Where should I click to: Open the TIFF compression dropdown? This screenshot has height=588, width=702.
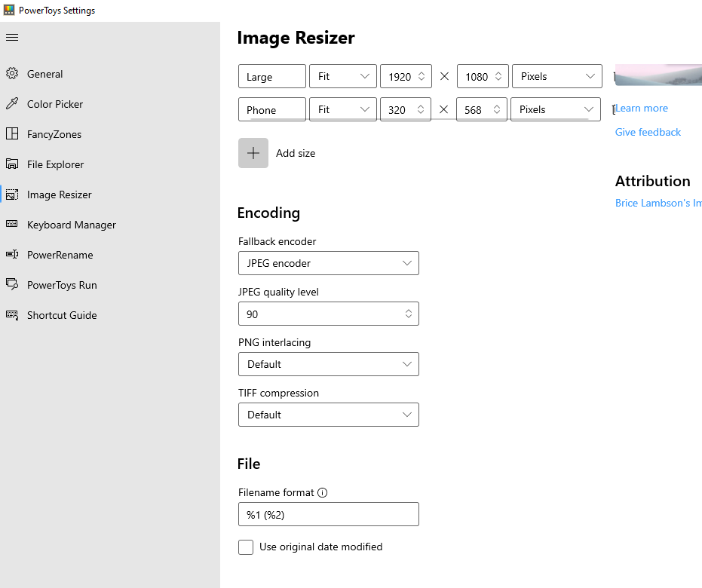click(x=329, y=415)
